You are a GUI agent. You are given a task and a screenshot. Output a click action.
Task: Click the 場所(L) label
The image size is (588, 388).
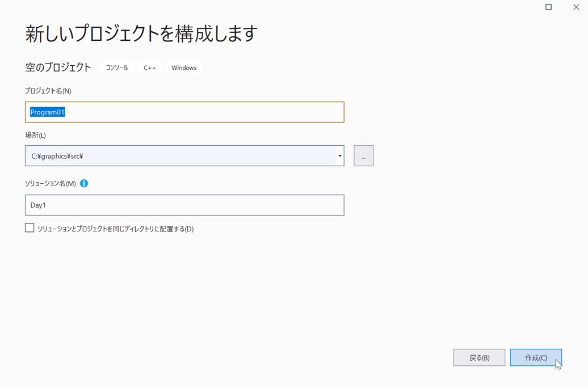click(36, 135)
